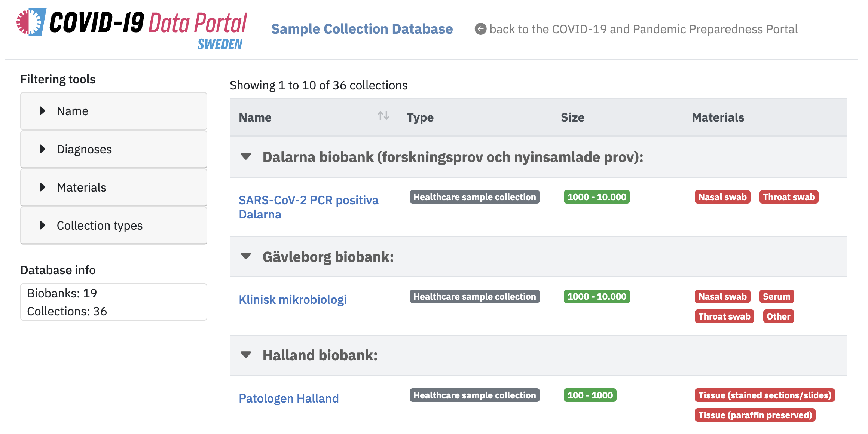Screen dimensions: 868x434
Task: Open the Patologen Halland collection
Action: pos(289,398)
